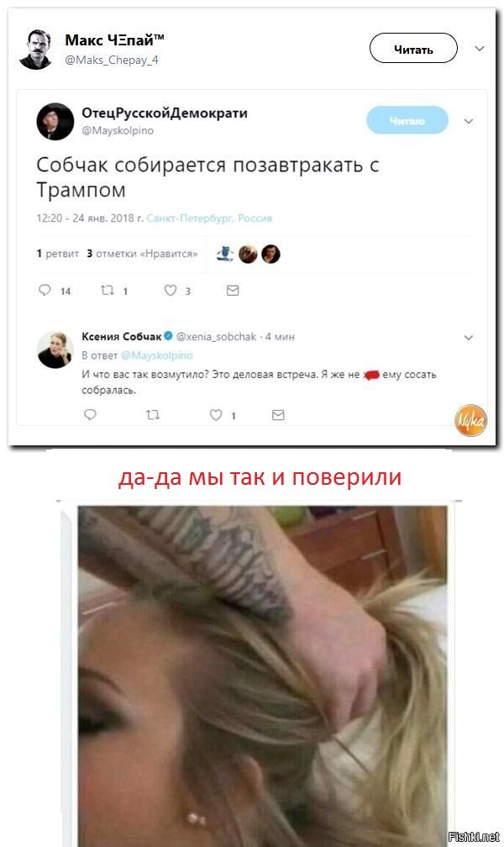Click the orange Nyka badge logo
The image size is (504, 847).
coord(470,420)
